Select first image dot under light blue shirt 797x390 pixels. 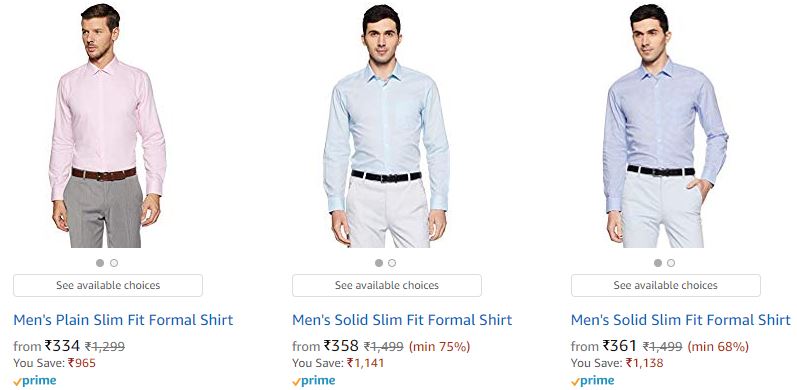coord(379,263)
